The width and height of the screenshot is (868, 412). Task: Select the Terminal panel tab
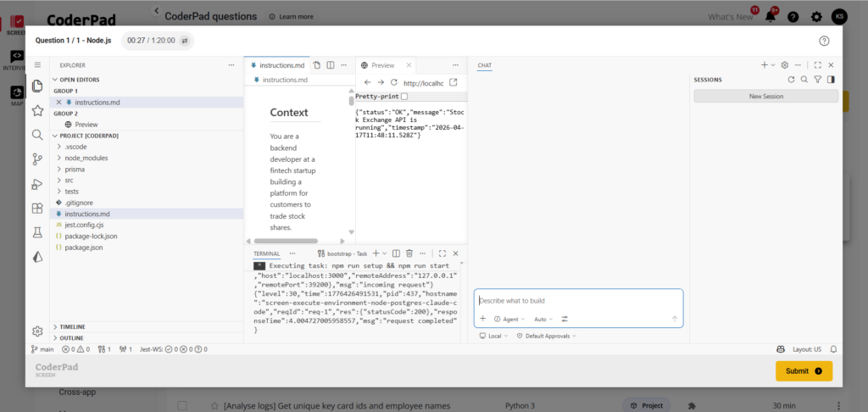coord(266,253)
